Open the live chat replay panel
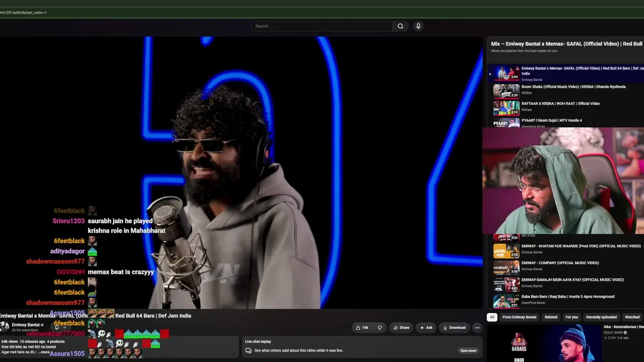Viewport: 644px width, 362px height. point(468,350)
